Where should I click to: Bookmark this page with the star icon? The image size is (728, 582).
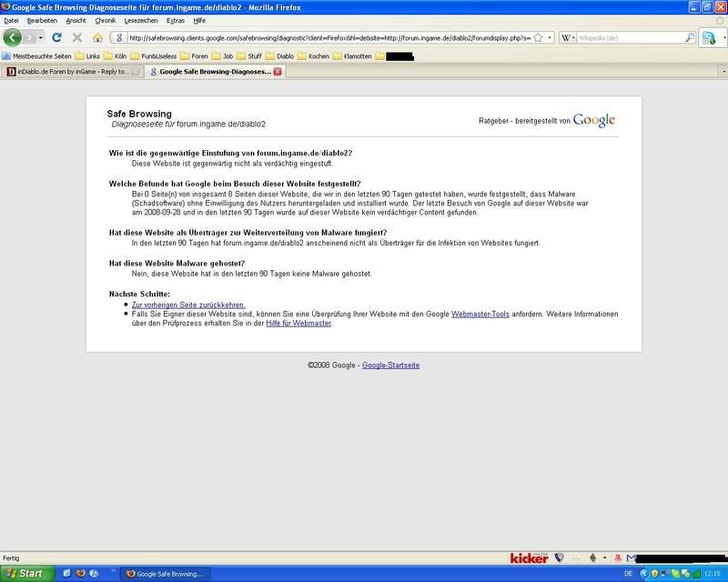click(x=538, y=37)
